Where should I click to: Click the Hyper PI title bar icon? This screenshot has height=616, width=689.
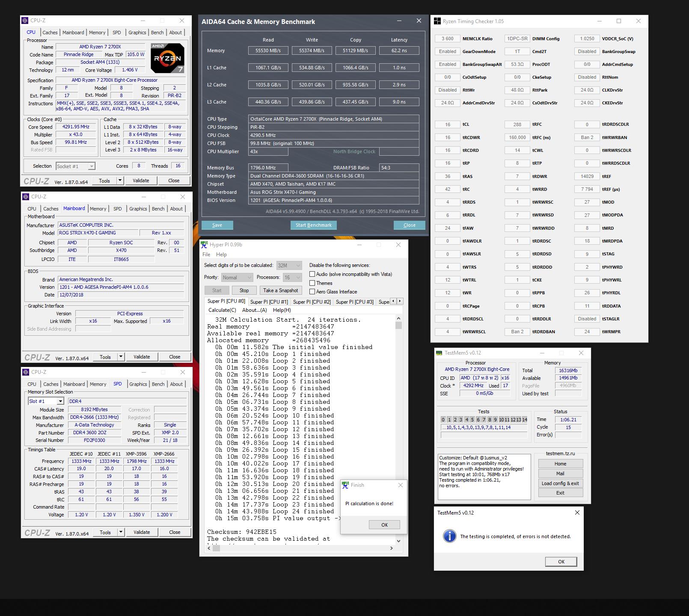pyautogui.click(x=204, y=245)
